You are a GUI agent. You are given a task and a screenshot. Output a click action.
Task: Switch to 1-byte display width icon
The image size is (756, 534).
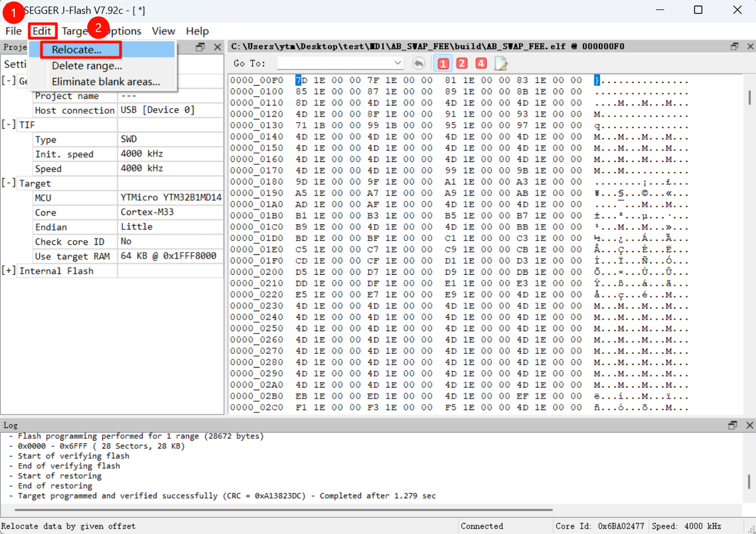pyautogui.click(x=443, y=63)
